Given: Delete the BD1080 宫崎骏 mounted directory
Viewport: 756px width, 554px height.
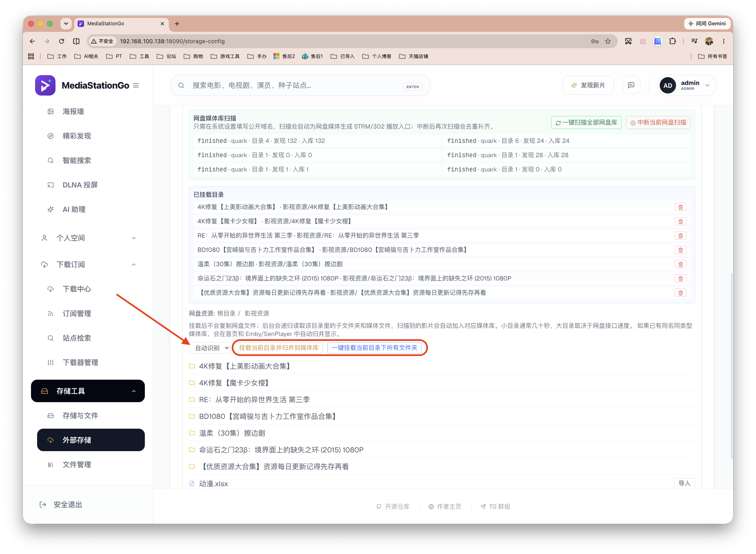Looking at the screenshot, I should pos(681,250).
